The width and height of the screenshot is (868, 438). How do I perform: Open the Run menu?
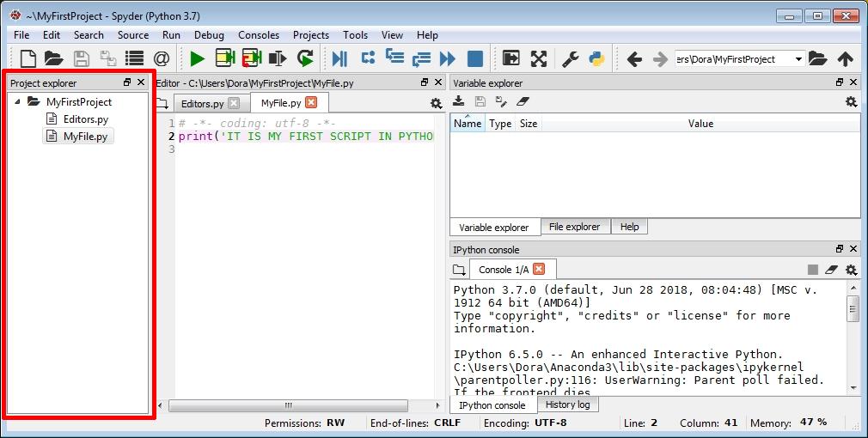(x=171, y=35)
